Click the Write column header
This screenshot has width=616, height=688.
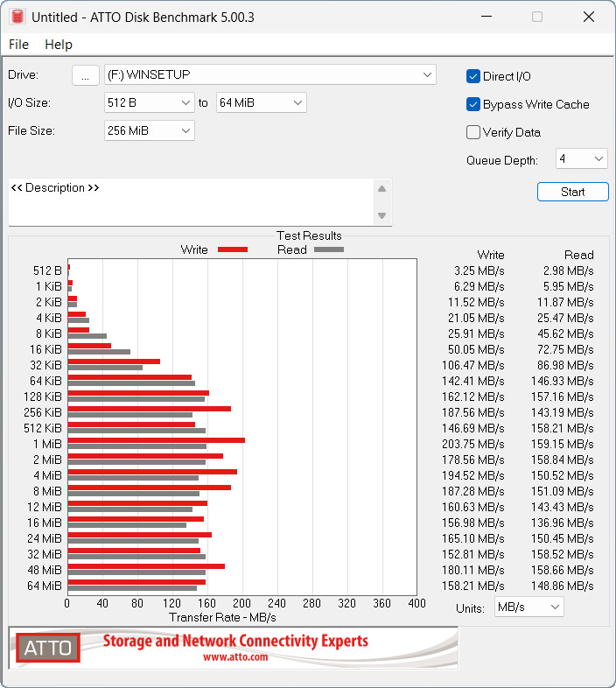tap(491, 255)
